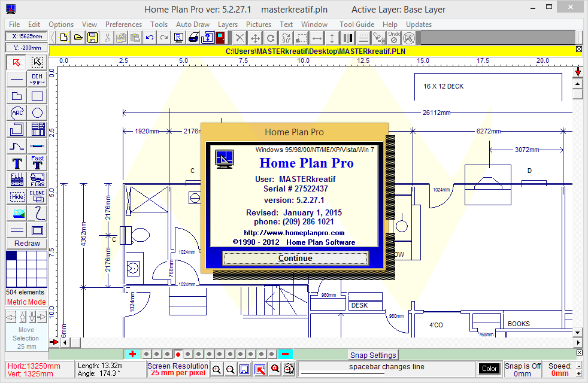Image resolution: width=588 pixels, height=383 pixels.
Task: Click the Cut scissors icon
Action: click(107, 38)
